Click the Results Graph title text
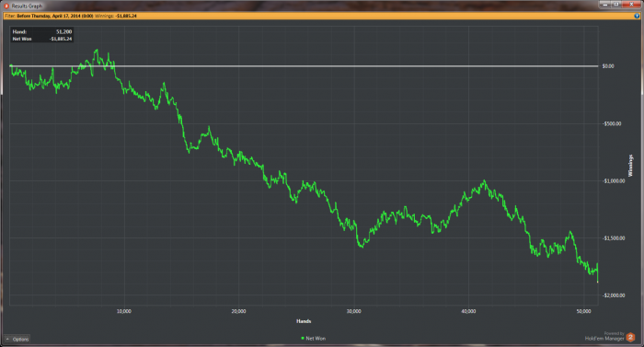The height and width of the screenshot is (347, 644). [27, 6]
